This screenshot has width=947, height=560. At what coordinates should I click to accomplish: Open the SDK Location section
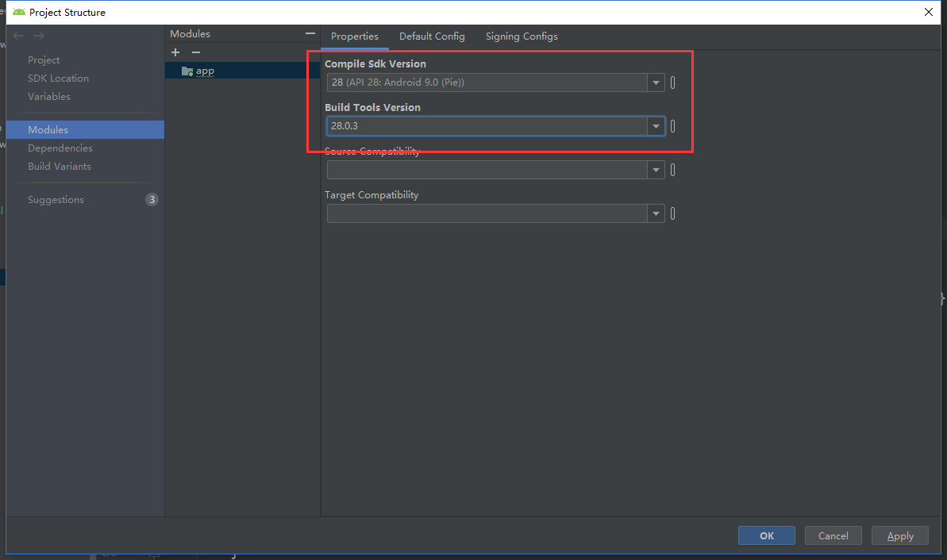(58, 79)
